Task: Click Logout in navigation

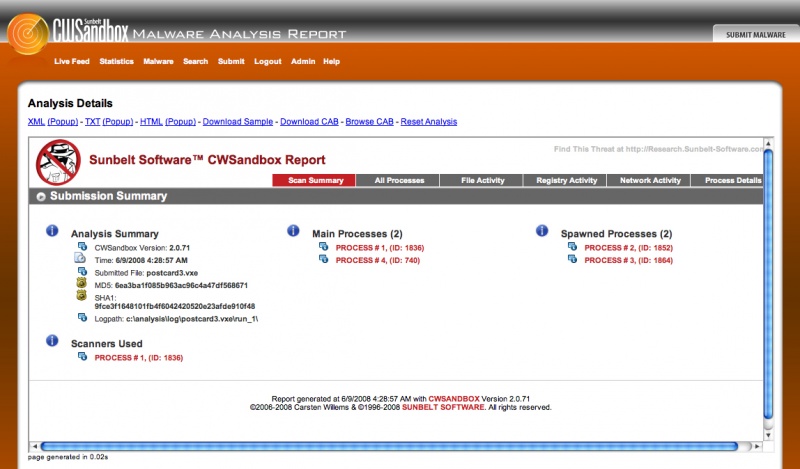Action: pyautogui.click(x=268, y=61)
